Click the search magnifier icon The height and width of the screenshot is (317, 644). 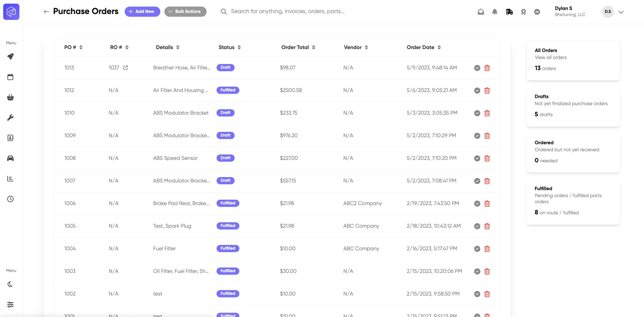click(224, 12)
